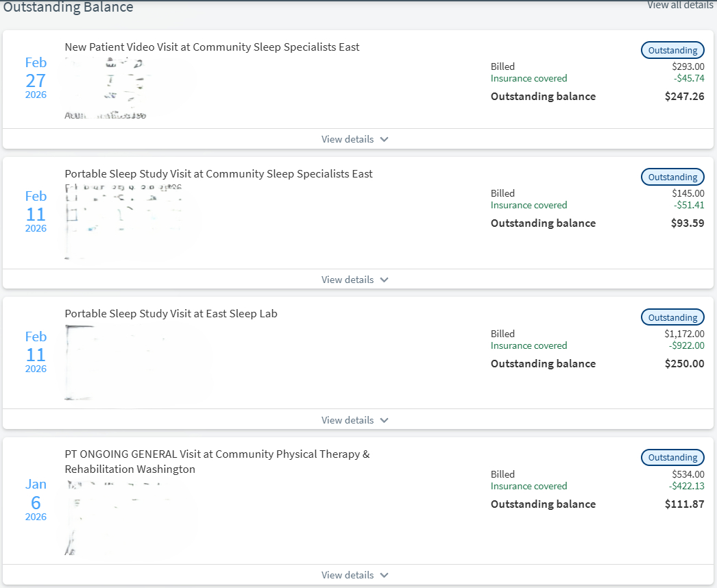The image size is (717, 588).
Task: Click Outstanding badge above the $145.00 billed amount
Action: (672, 177)
